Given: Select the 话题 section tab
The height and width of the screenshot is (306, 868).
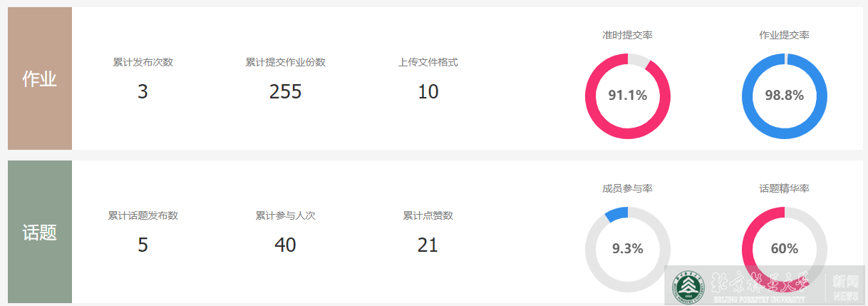Looking at the screenshot, I should click(40, 232).
